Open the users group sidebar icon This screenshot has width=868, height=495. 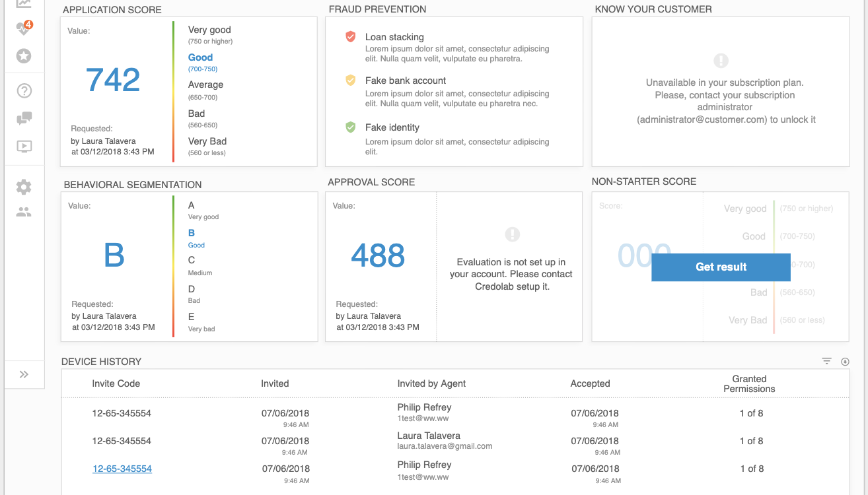pos(24,213)
